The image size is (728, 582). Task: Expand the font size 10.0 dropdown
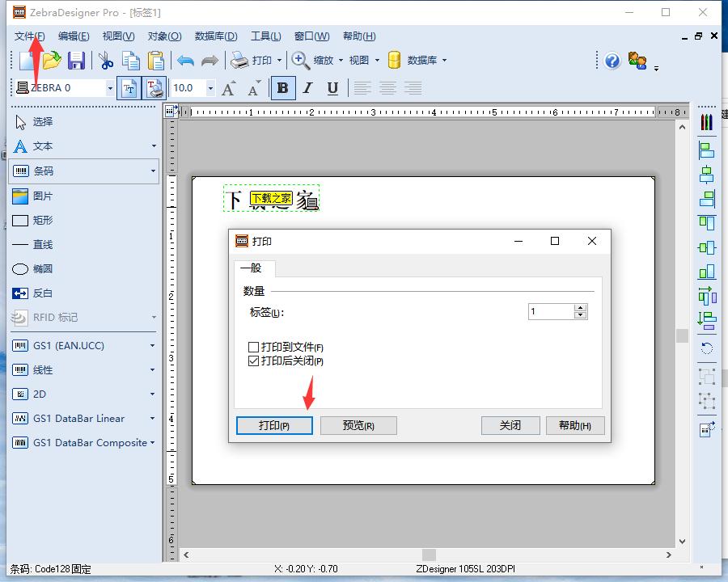210,88
